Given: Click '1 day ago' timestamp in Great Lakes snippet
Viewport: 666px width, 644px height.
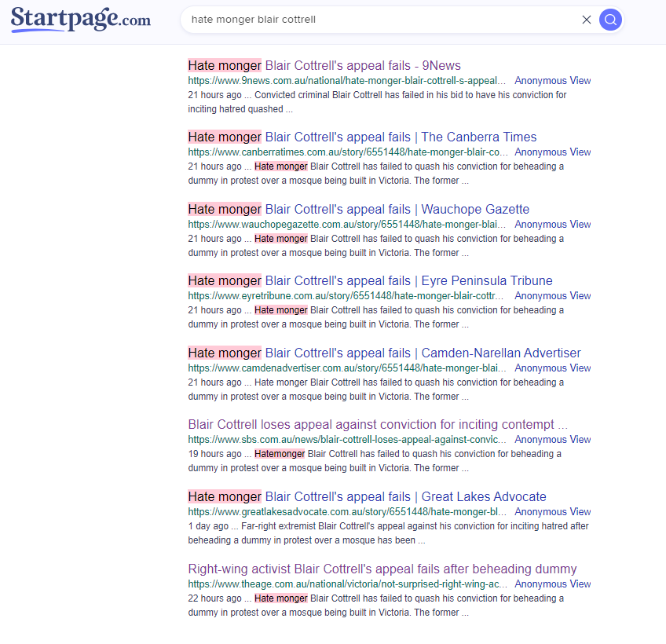Looking at the screenshot, I should point(208,526).
